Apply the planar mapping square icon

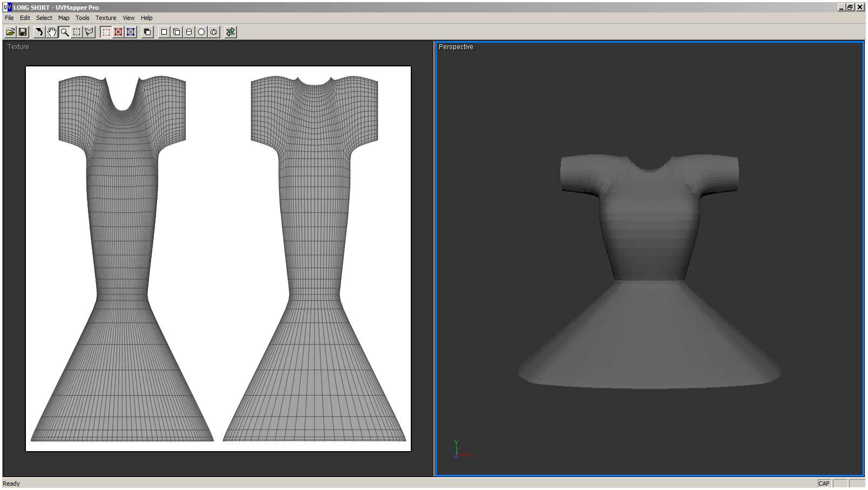[164, 32]
